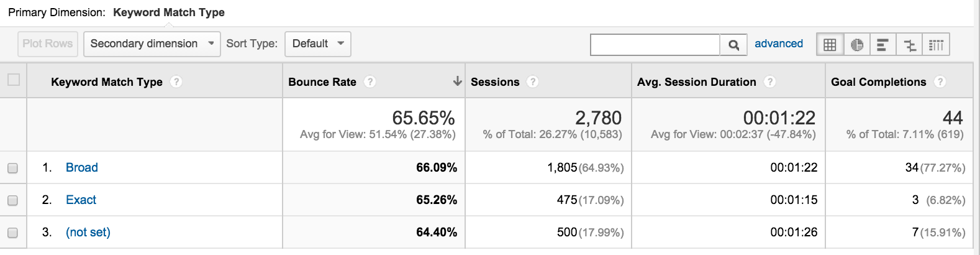Screen dimensions: 980x255
Task: Toggle the select-all checkbox in header
Action: pos(14,80)
